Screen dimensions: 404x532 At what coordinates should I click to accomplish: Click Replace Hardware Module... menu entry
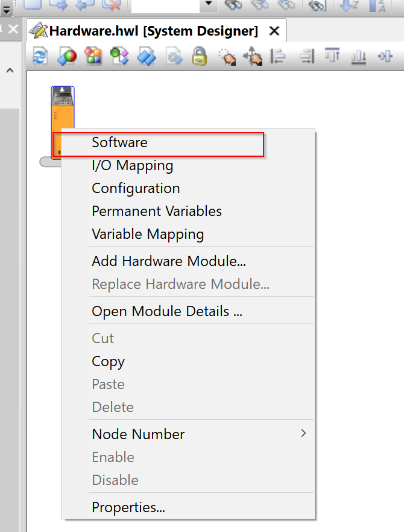[188, 284]
